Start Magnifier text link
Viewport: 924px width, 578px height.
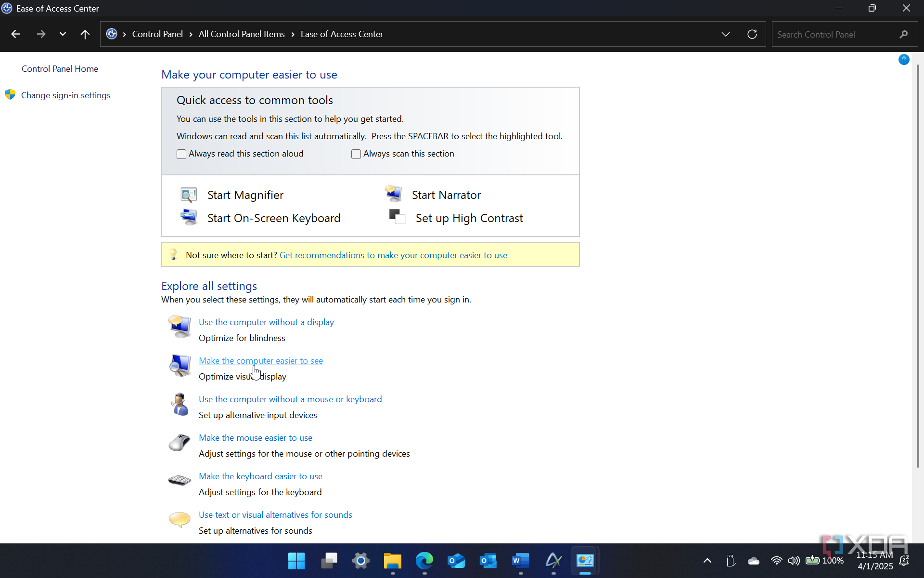[245, 195]
